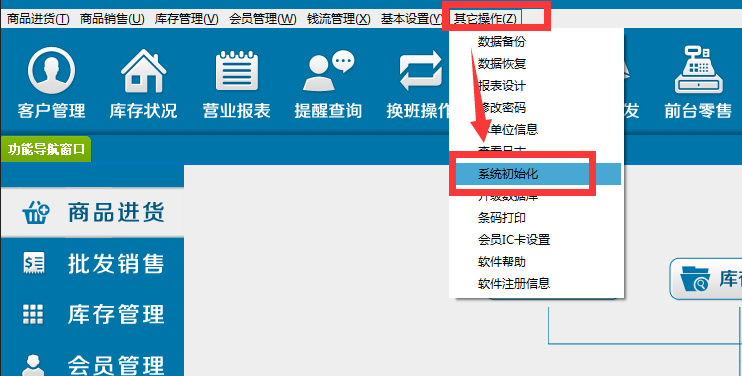
Task: Click the 会员管理 person icon in sidebar
Action: [x=33, y=365]
